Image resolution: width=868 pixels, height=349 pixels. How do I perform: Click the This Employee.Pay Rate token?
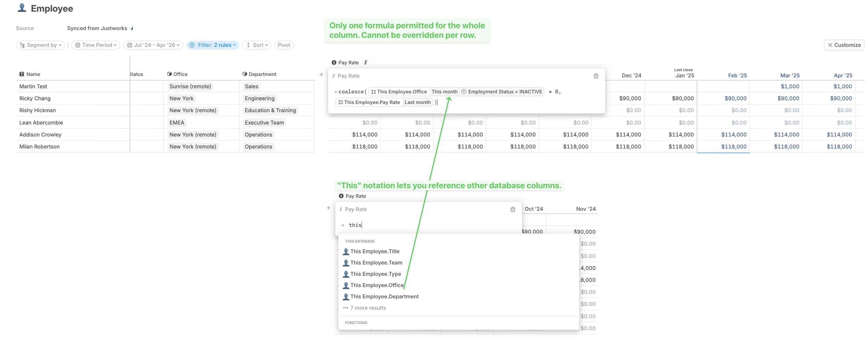369,102
